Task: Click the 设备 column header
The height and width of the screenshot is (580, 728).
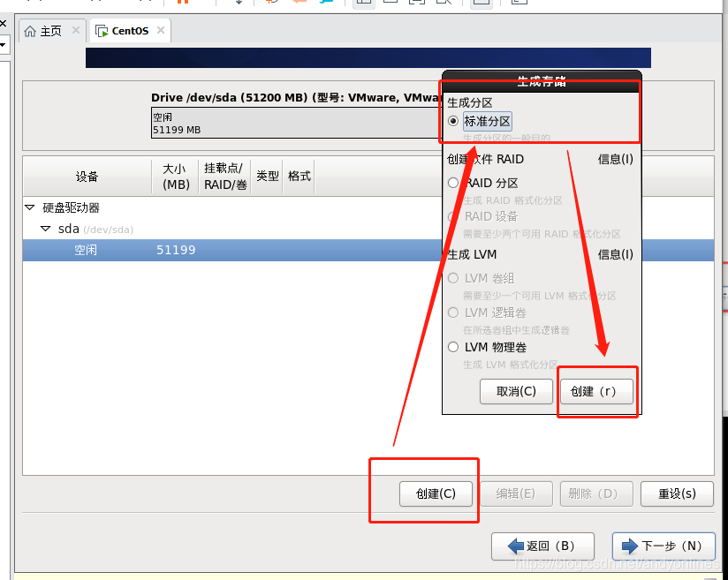Action: point(87,177)
